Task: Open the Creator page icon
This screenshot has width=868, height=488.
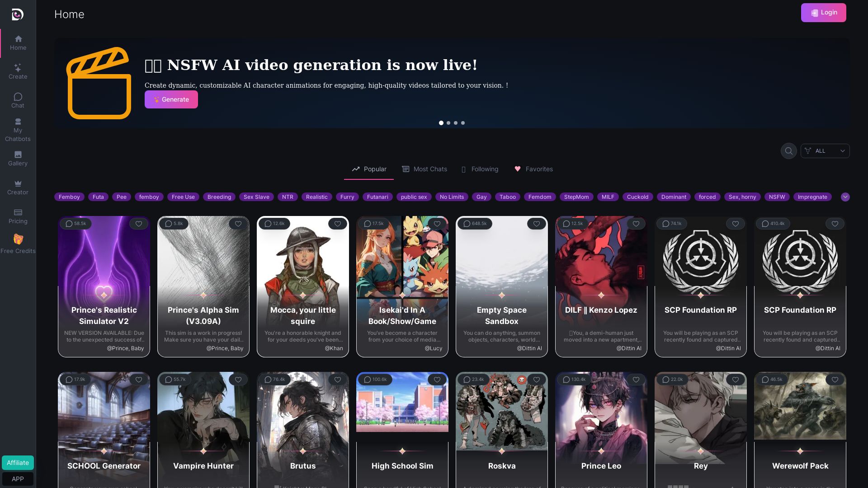Action: pos(18,184)
